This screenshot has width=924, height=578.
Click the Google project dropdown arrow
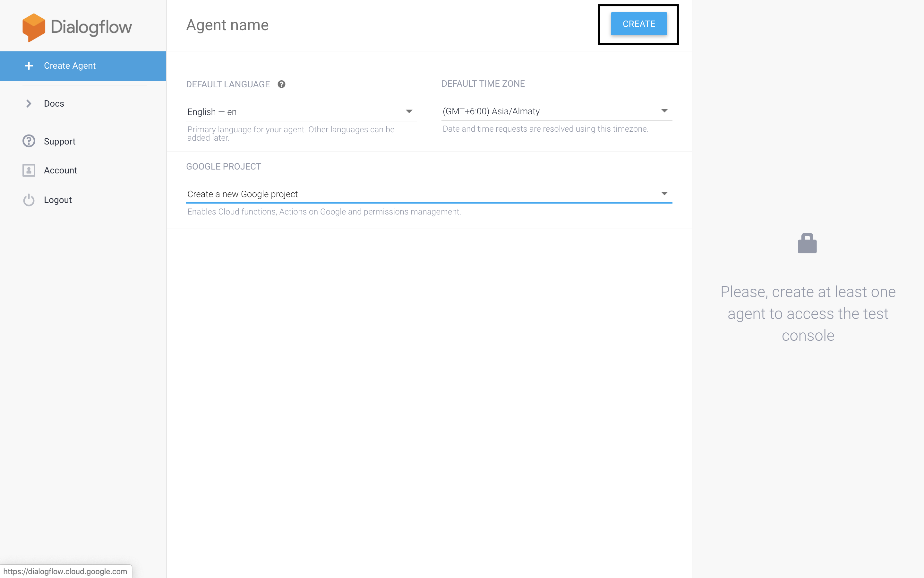pos(664,194)
